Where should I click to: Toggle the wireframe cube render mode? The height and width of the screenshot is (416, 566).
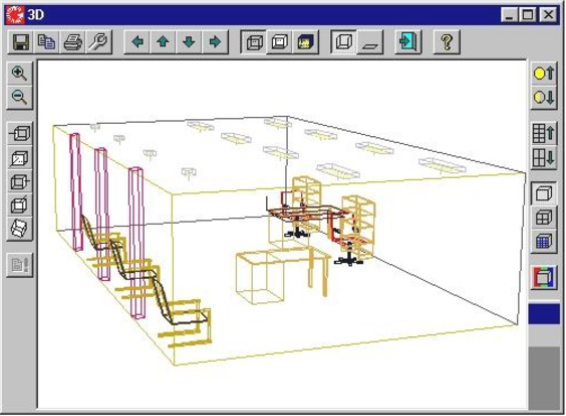(x=544, y=194)
